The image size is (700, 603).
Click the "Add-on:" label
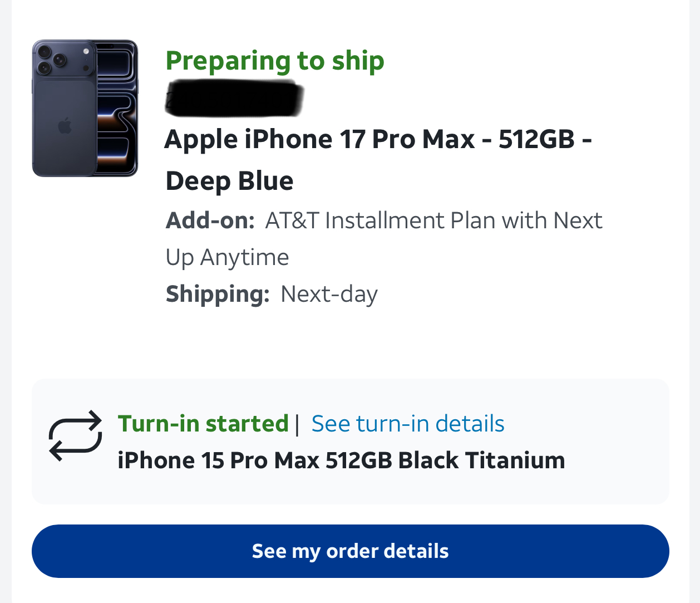click(x=210, y=220)
